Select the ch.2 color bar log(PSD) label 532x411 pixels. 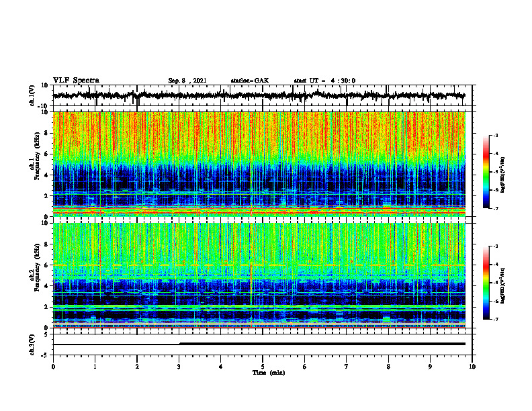(x=503, y=285)
